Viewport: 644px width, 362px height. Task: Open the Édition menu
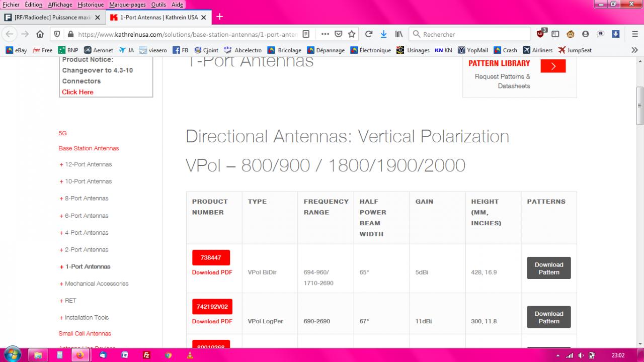[34, 5]
